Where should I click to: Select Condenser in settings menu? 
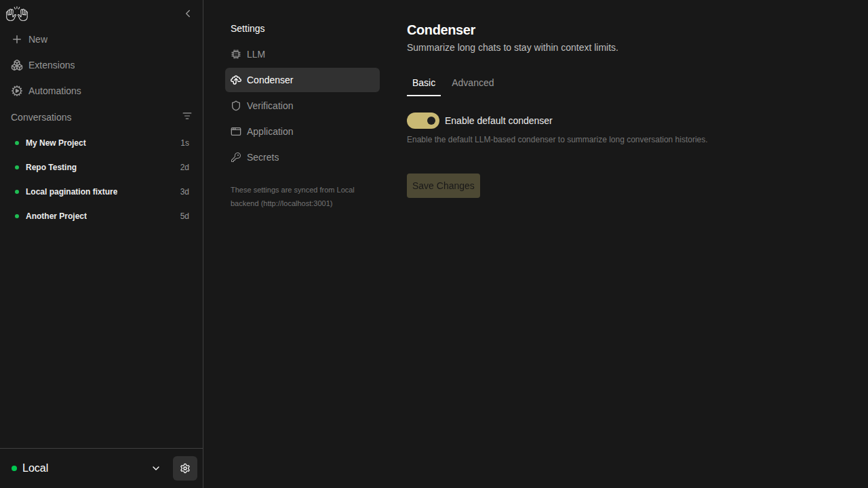(302, 80)
